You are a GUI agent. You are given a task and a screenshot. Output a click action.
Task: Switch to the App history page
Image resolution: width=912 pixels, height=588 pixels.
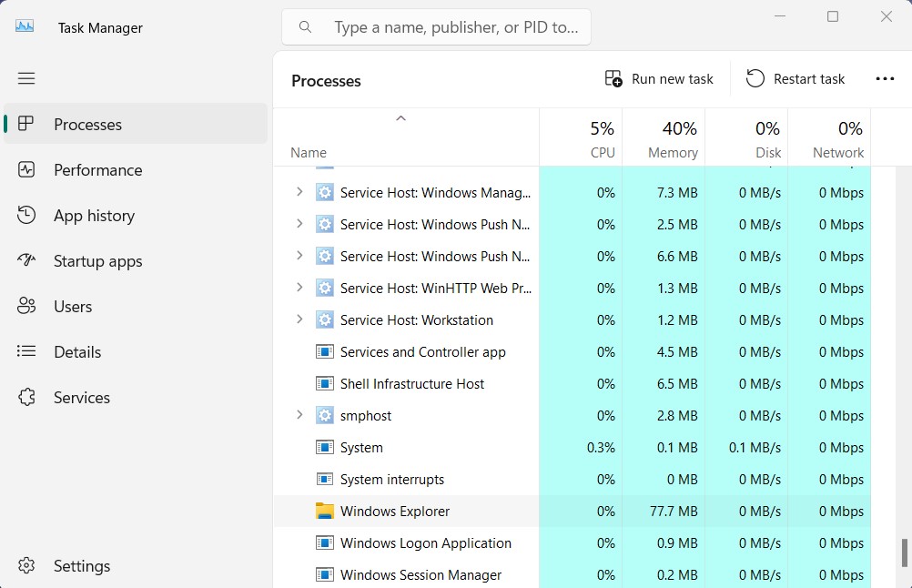click(x=136, y=215)
